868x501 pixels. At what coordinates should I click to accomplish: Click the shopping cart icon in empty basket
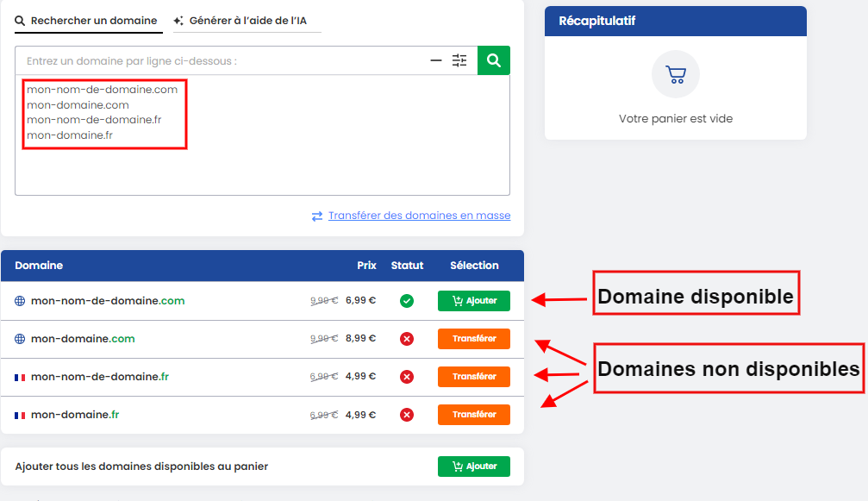click(675, 74)
